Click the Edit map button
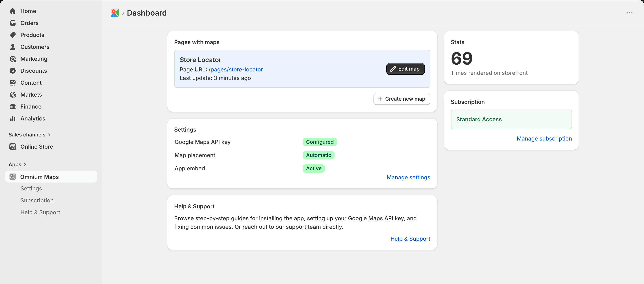The height and width of the screenshot is (284, 644). (x=405, y=69)
